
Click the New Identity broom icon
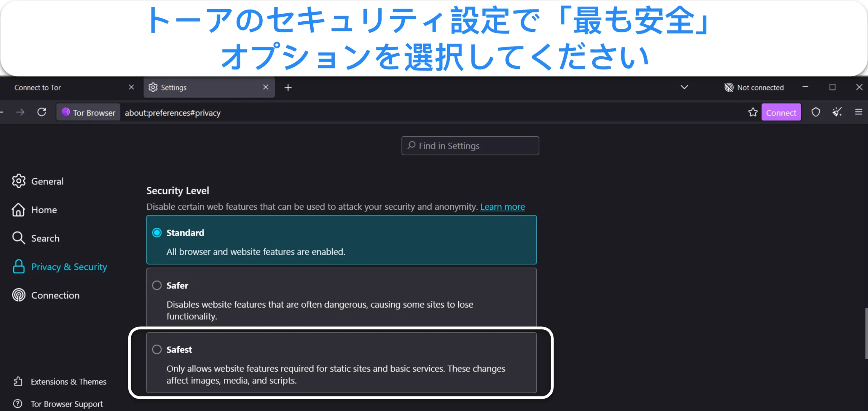[x=837, y=112]
